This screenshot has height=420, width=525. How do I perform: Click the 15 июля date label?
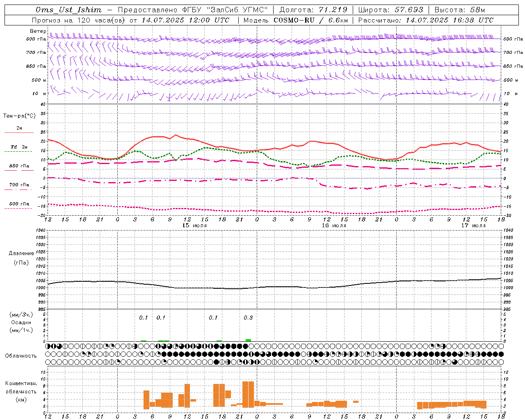coord(194,226)
